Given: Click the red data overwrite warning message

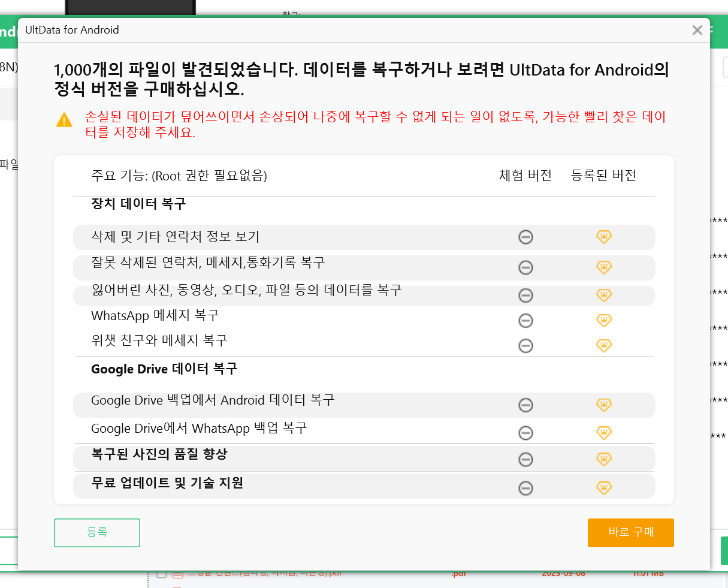Looking at the screenshot, I should pos(376,125).
